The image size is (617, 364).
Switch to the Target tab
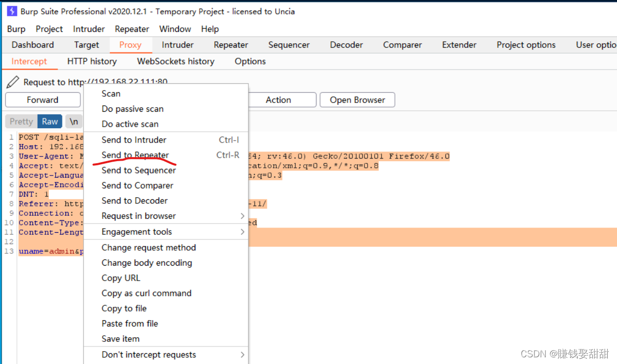click(87, 45)
